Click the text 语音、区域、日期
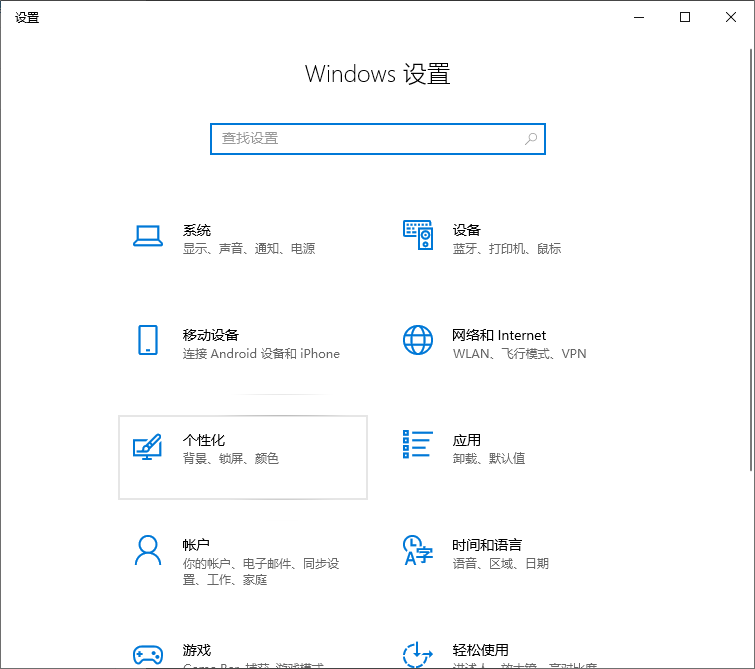The image size is (755, 669). (x=500, y=563)
